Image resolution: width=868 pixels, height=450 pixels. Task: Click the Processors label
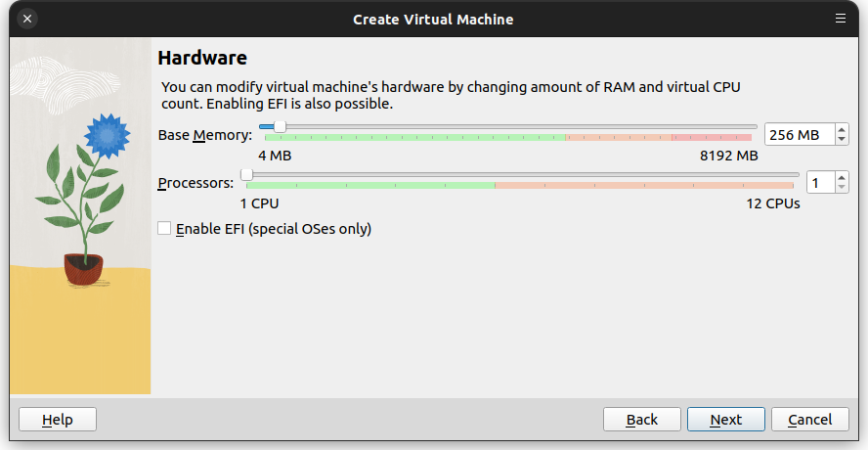pos(195,184)
